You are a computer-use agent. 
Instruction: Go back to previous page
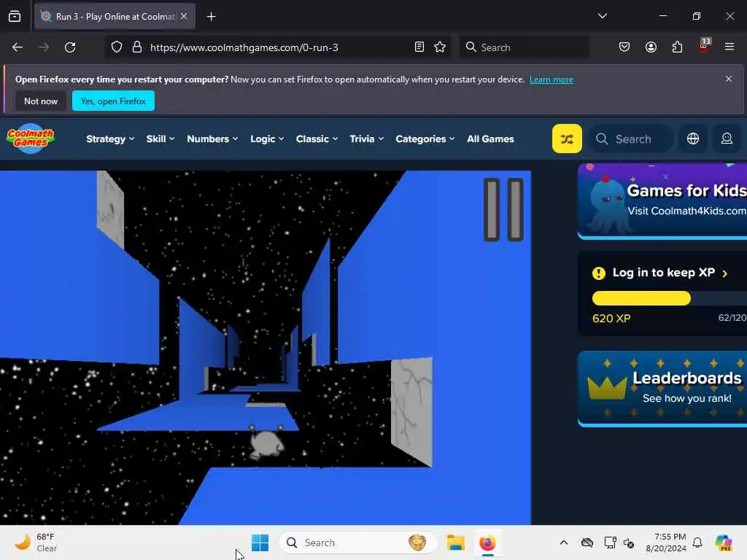(18, 47)
